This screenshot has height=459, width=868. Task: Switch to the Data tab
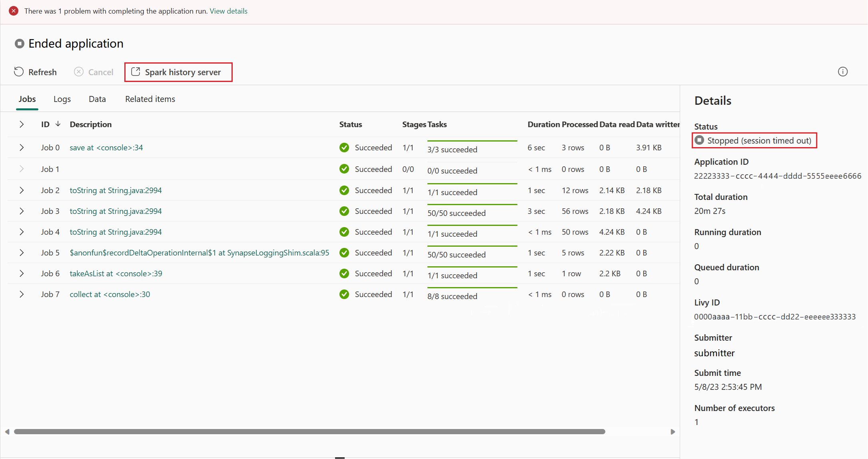tap(97, 99)
